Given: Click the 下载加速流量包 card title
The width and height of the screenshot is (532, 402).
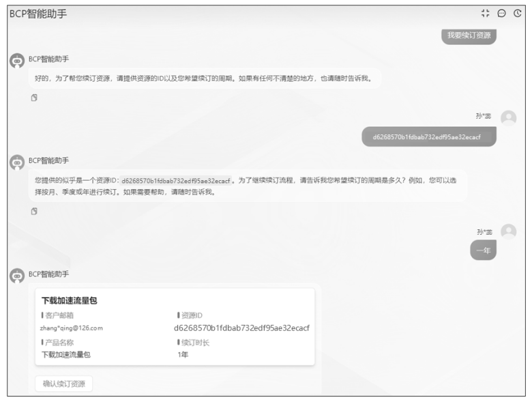Looking at the screenshot, I should click(x=69, y=300).
